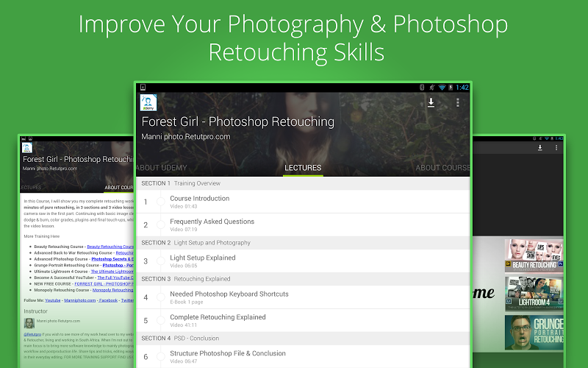Select the LECTURES tab in left tablet

coord(31,188)
